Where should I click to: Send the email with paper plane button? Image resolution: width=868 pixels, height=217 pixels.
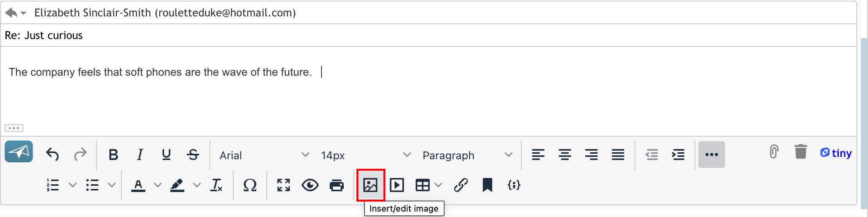[19, 151]
